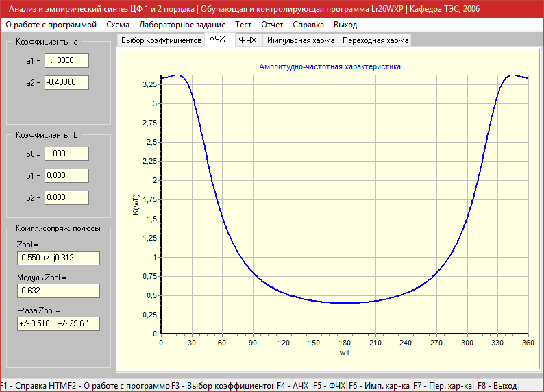Click the a2 coefficient field
Viewport: 544px width, 392px height.
pos(66,82)
